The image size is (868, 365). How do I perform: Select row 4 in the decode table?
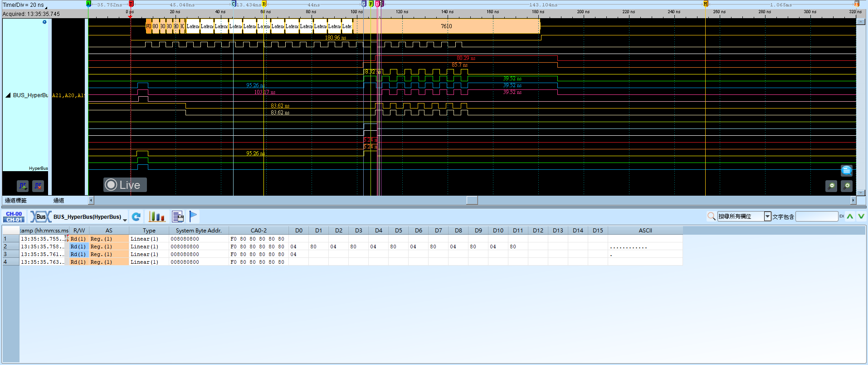pos(342,262)
